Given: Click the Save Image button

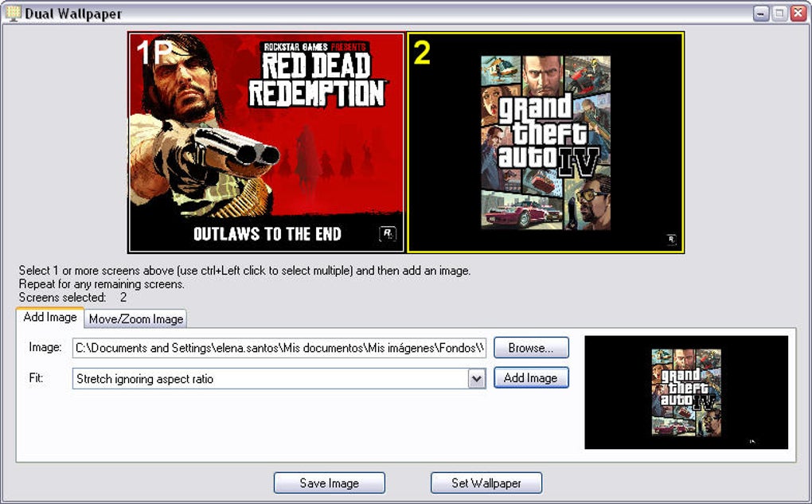Looking at the screenshot, I should pos(330,483).
